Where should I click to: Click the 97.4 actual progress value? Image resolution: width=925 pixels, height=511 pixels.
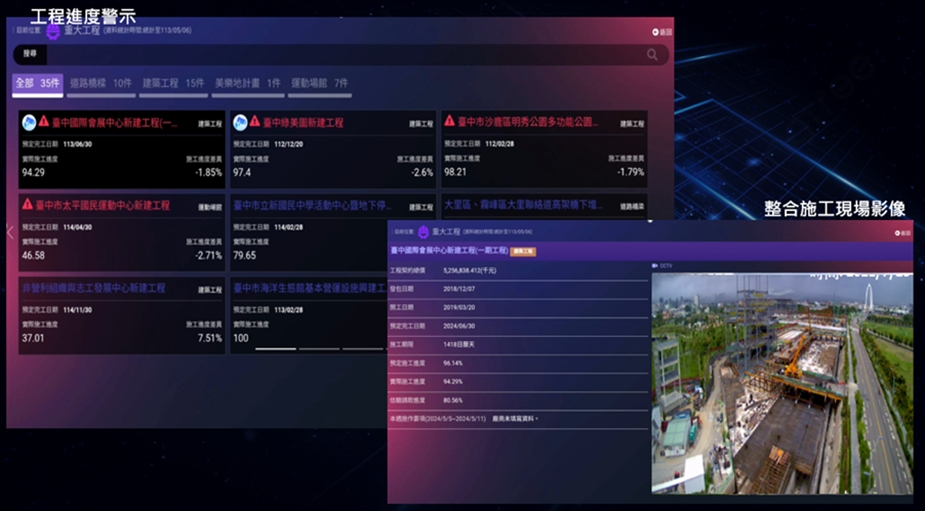pyautogui.click(x=242, y=173)
